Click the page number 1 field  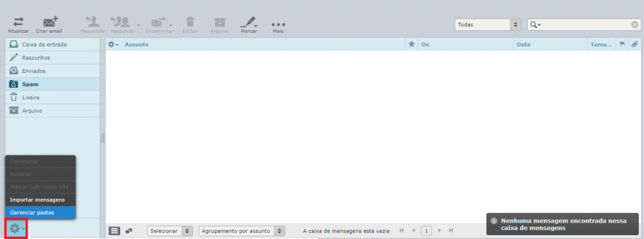pyautogui.click(x=426, y=231)
